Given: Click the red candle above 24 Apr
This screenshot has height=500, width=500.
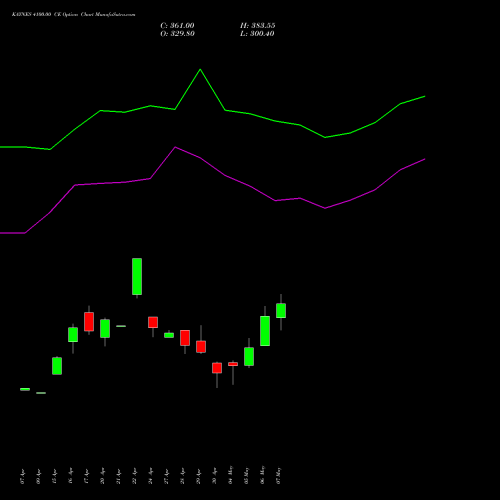Looking at the screenshot, I should 153,322.
